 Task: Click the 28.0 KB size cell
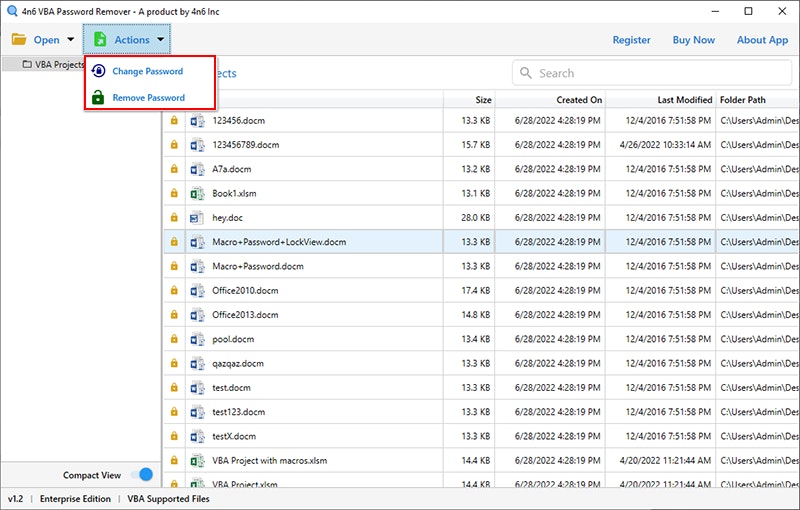coord(476,218)
